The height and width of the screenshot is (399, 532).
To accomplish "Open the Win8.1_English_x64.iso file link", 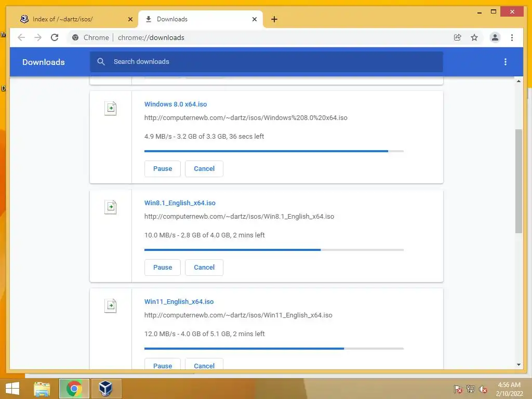I will [x=180, y=203].
